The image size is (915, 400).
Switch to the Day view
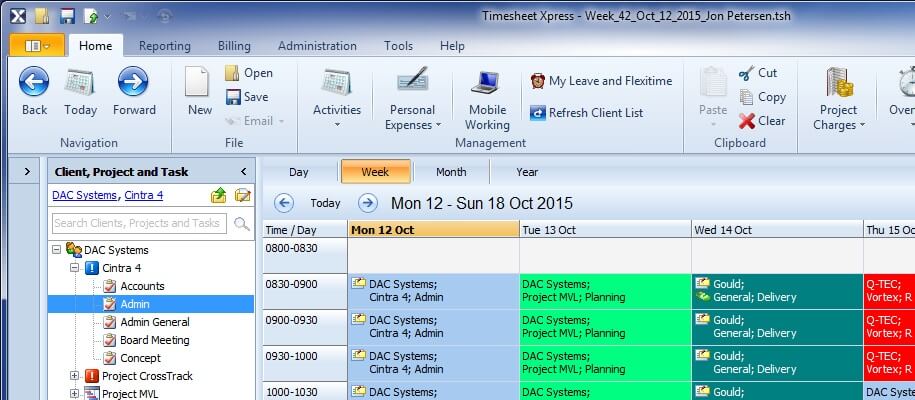coord(299,172)
